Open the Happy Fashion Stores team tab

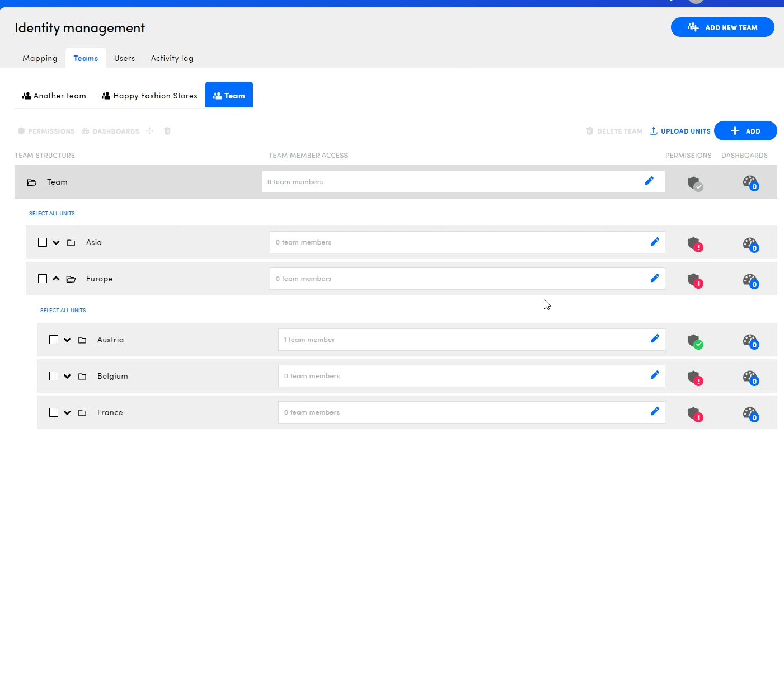click(x=149, y=96)
